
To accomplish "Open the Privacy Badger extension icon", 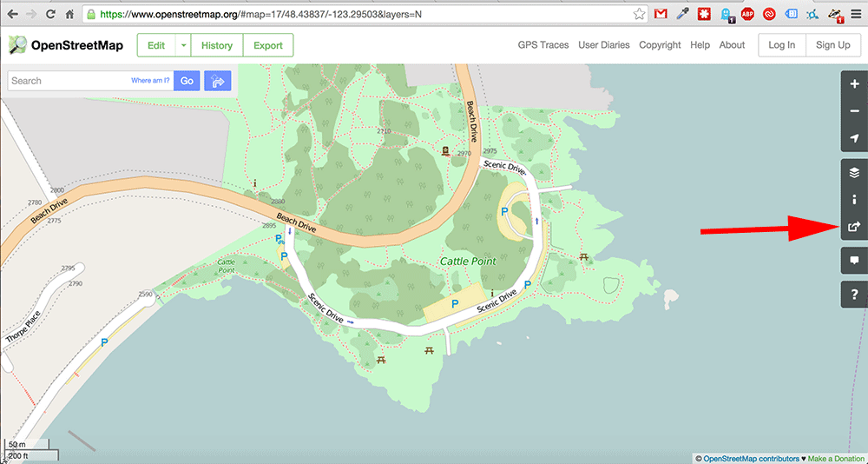I will point(835,15).
